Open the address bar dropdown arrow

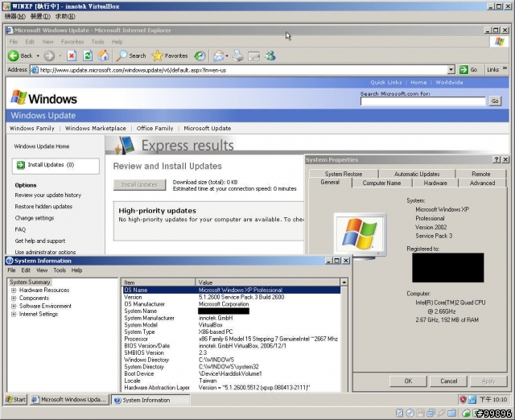pyautogui.click(x=451, y=70)
